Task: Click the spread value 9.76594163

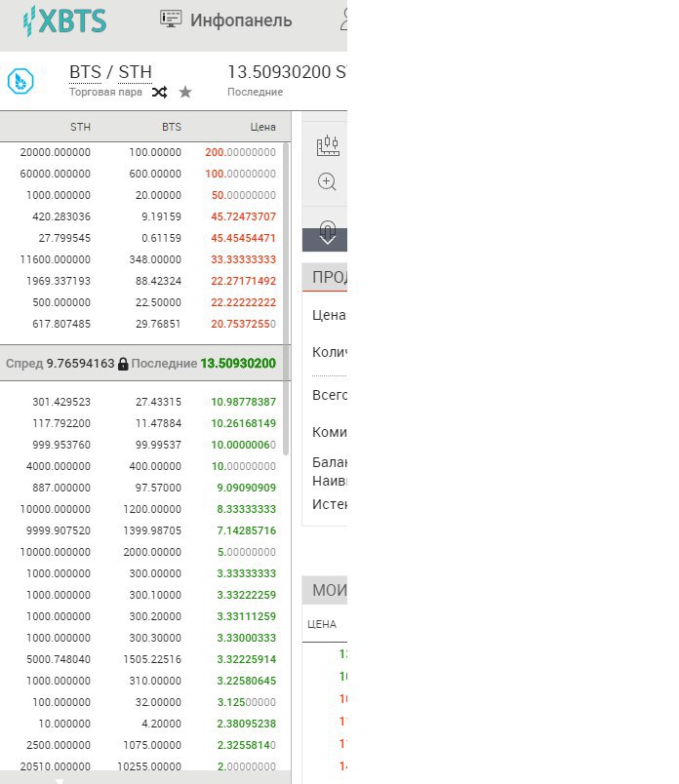Action: 81,364
